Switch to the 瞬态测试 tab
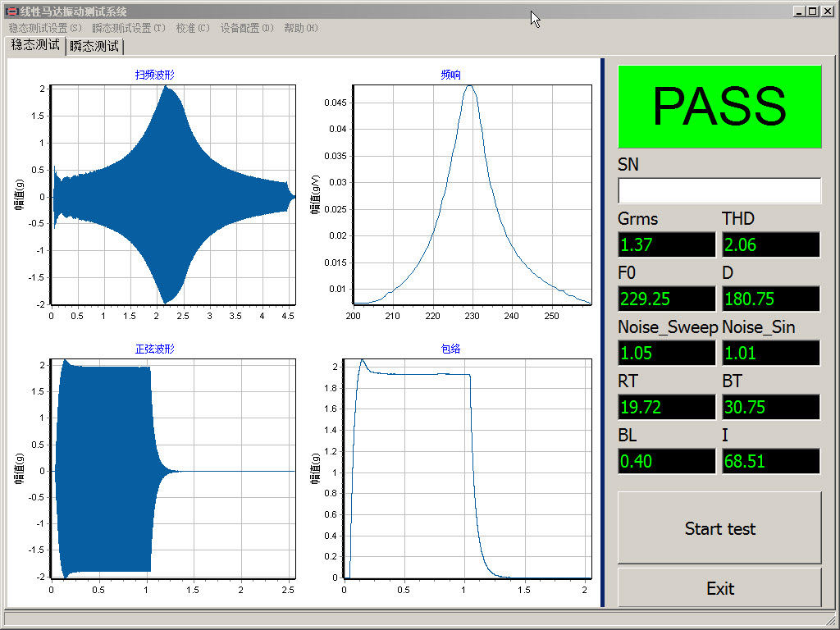 click(94, 46)
